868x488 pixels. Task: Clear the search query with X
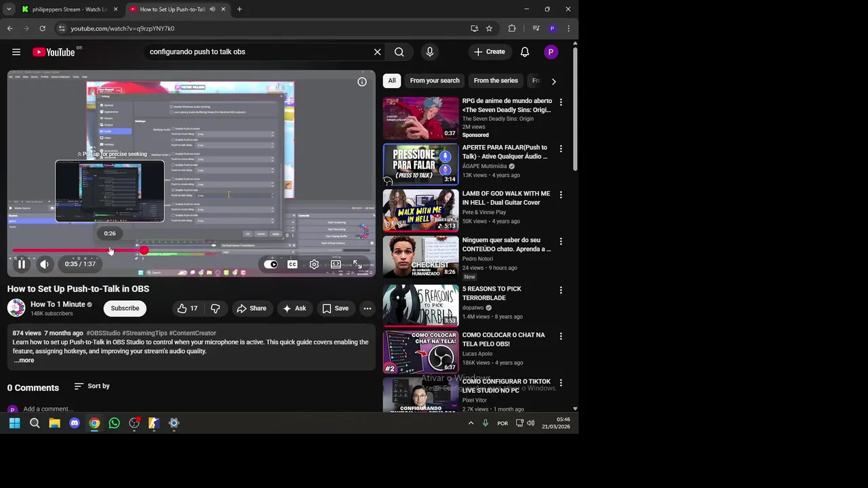[378, 52]
